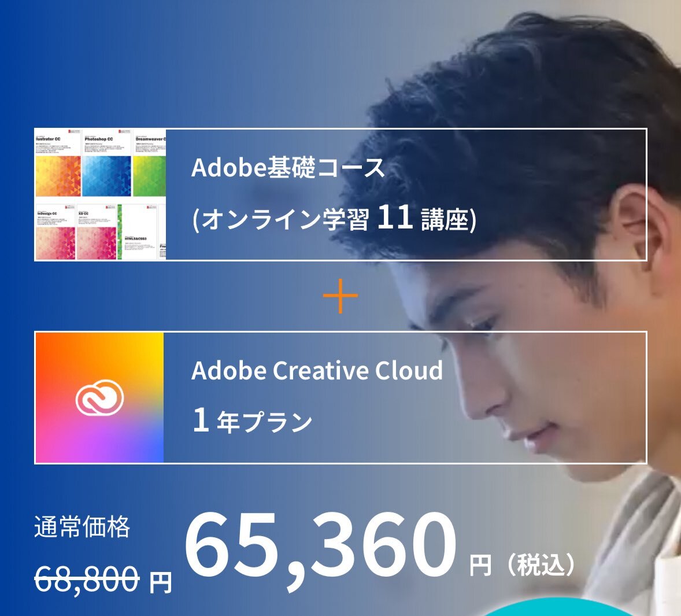The width and height of the screenshot is (681, 616).
Task: Open the Photoshop CC course thumbnail
Action: pos(107,163)
